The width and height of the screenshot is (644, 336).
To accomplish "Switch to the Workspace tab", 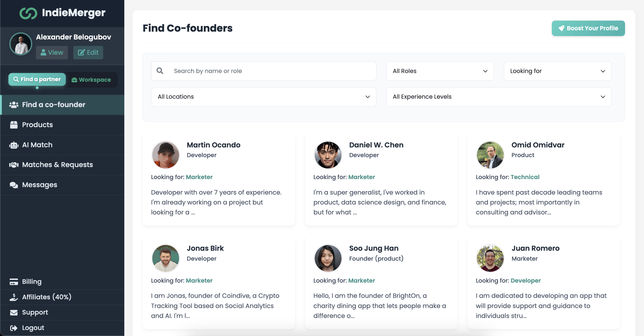I will pos(91,79).
